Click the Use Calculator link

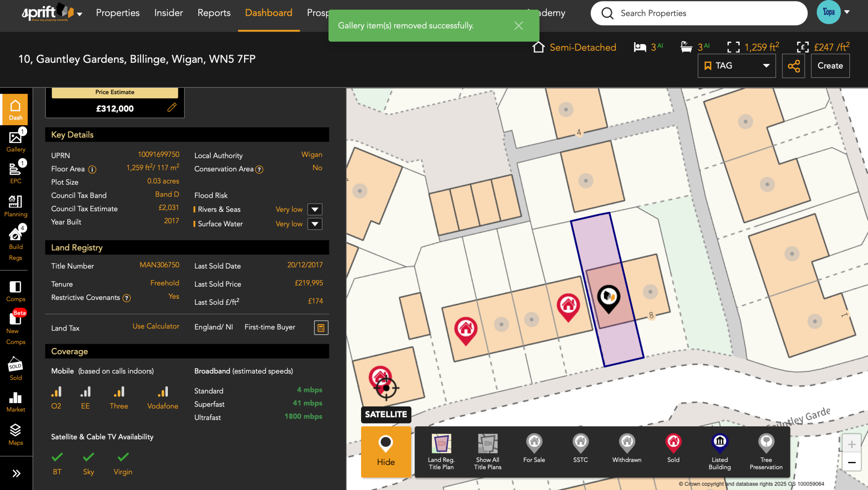(156, 326)
